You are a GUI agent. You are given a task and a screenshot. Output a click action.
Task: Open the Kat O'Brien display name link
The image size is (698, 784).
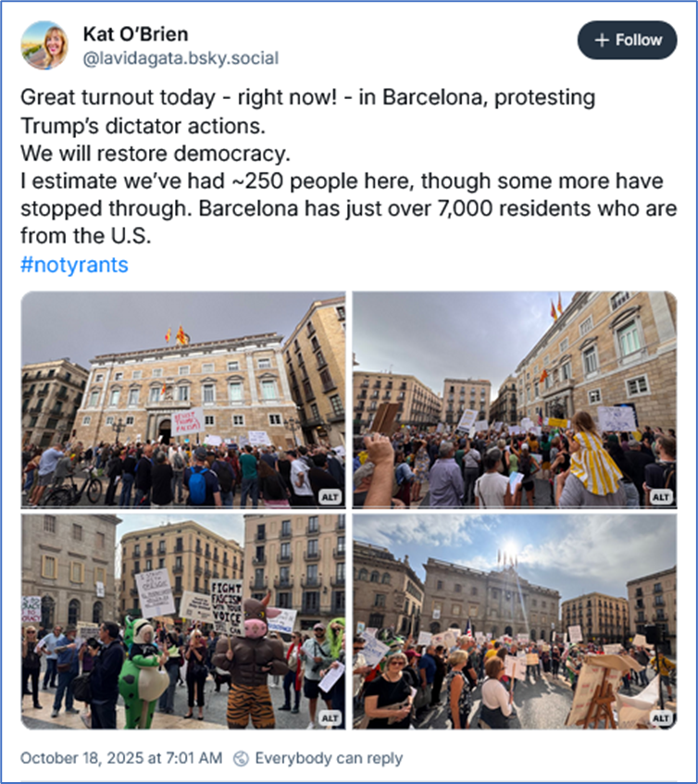click(135, 34)
